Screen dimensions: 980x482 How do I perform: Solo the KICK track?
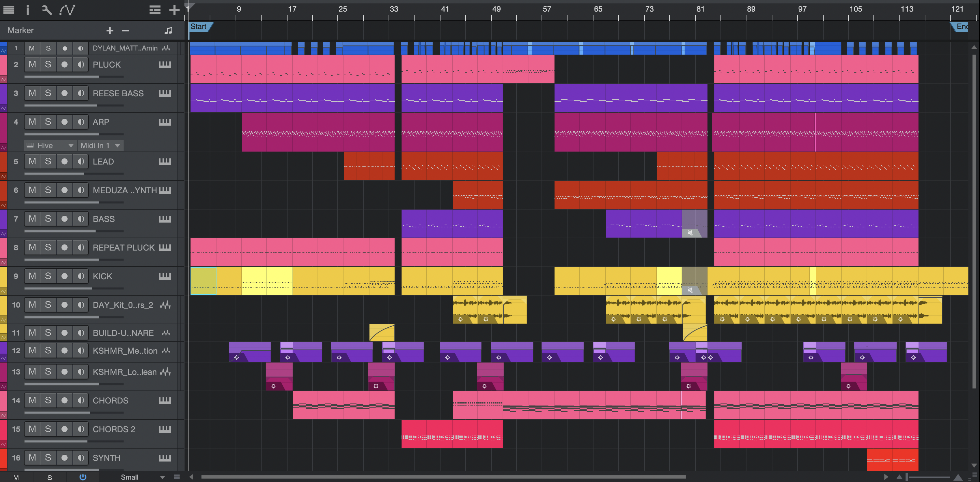pyautogui.click(x=48, y=276)
